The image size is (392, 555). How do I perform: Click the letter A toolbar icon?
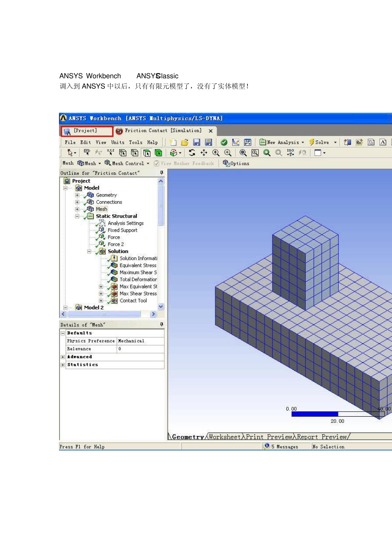tap(383, 142)
